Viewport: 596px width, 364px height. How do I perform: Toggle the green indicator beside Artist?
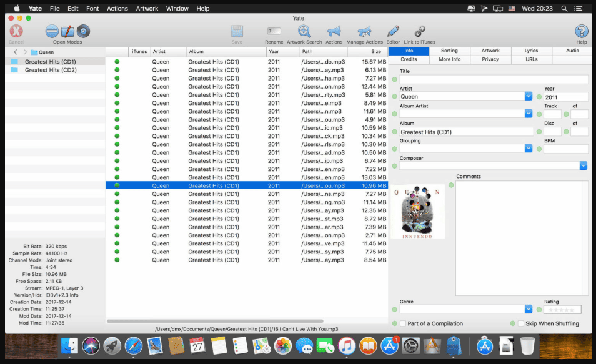point(395,97)
